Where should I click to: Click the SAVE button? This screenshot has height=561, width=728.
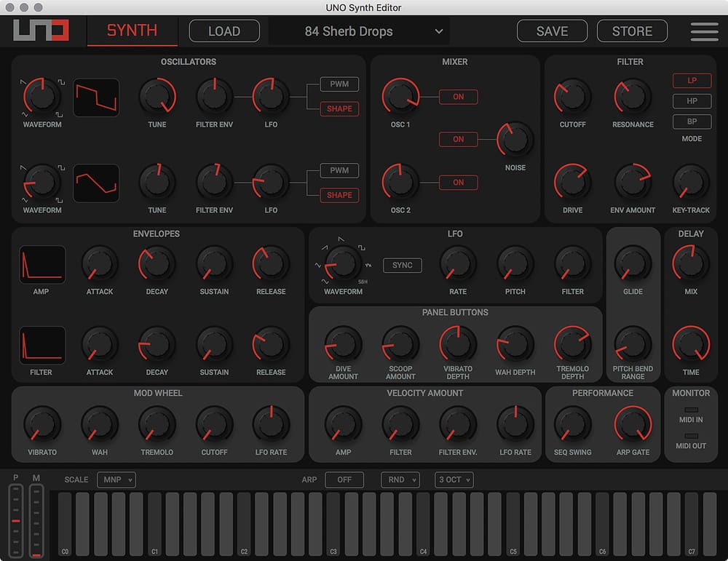coord(552,31)
